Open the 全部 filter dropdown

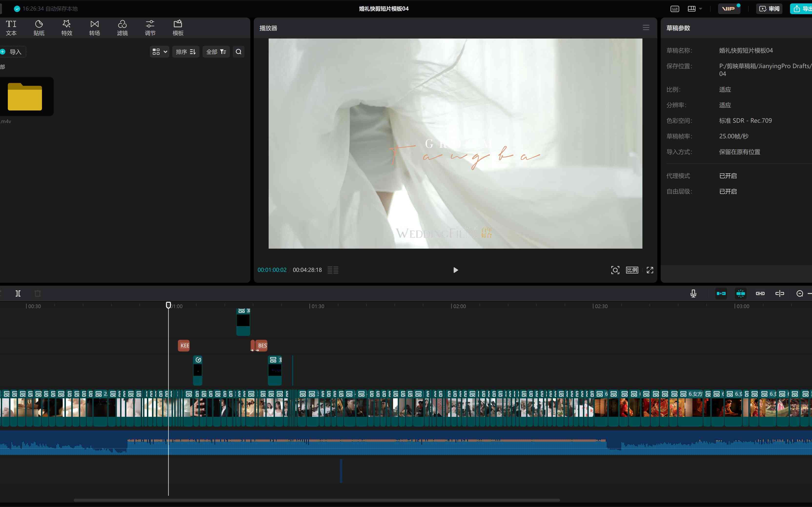point(216,52)
